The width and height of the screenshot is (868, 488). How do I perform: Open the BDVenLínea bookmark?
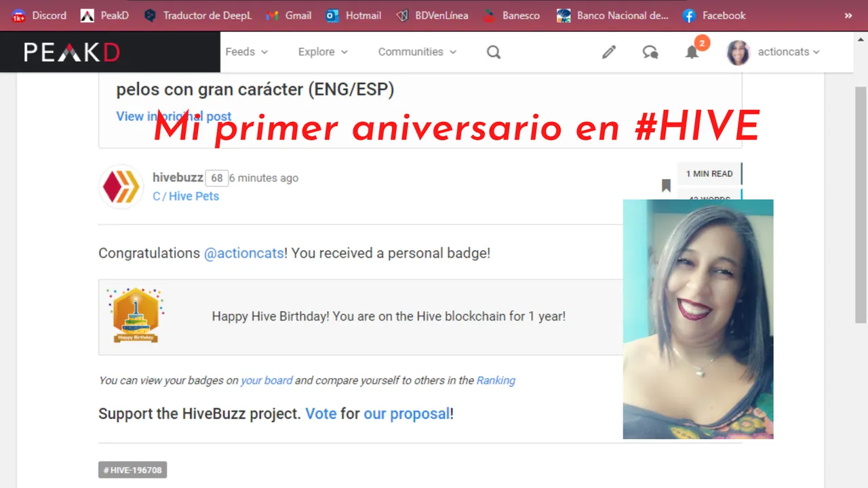click(x=432, y=15)
